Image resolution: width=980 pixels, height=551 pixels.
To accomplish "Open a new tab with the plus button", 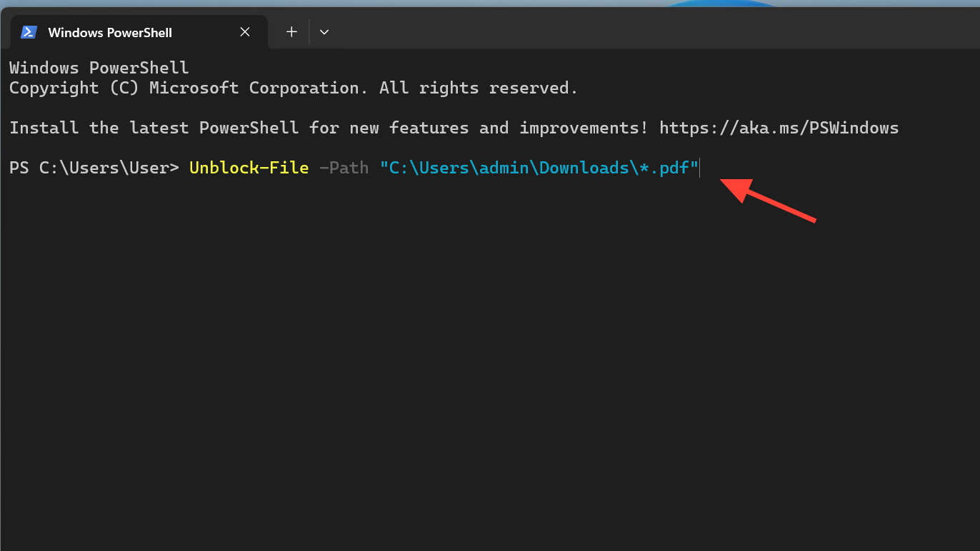I will pos(291,32).
